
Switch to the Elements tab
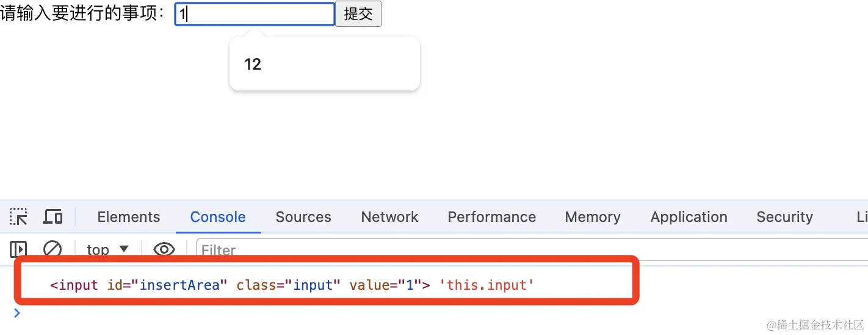pos(128,217)
